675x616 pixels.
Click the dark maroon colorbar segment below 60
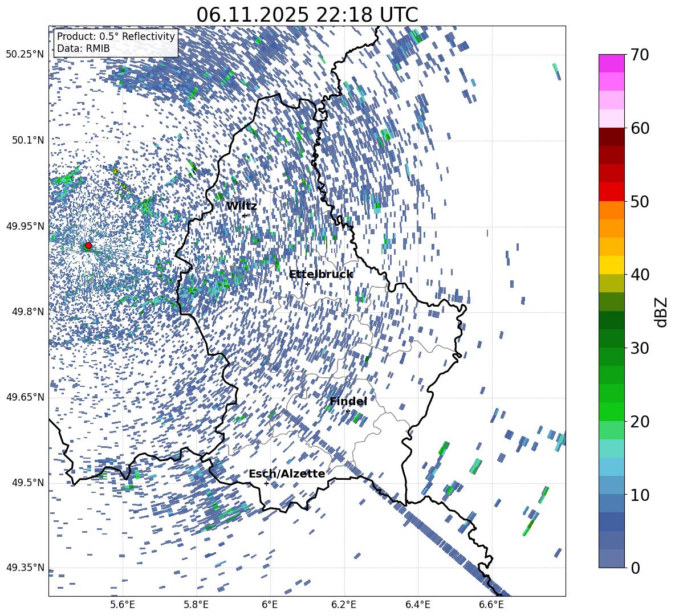(x=611, y=137)
